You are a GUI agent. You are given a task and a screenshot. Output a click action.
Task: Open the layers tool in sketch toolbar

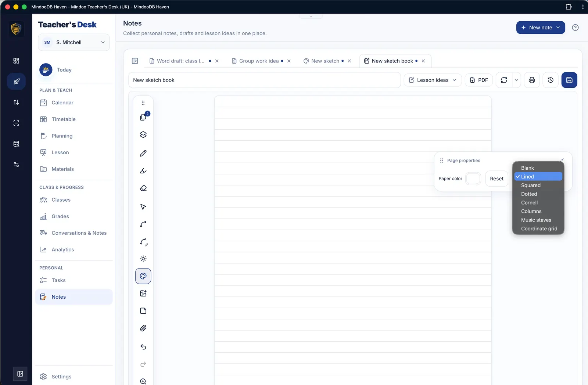pos(143,134)
